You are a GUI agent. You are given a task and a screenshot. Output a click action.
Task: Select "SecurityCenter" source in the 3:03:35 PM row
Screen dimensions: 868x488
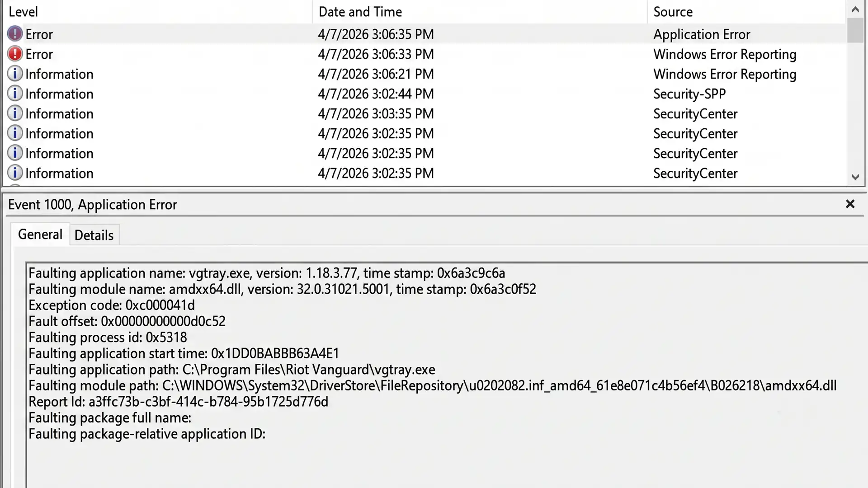click(x=695, y=114)
